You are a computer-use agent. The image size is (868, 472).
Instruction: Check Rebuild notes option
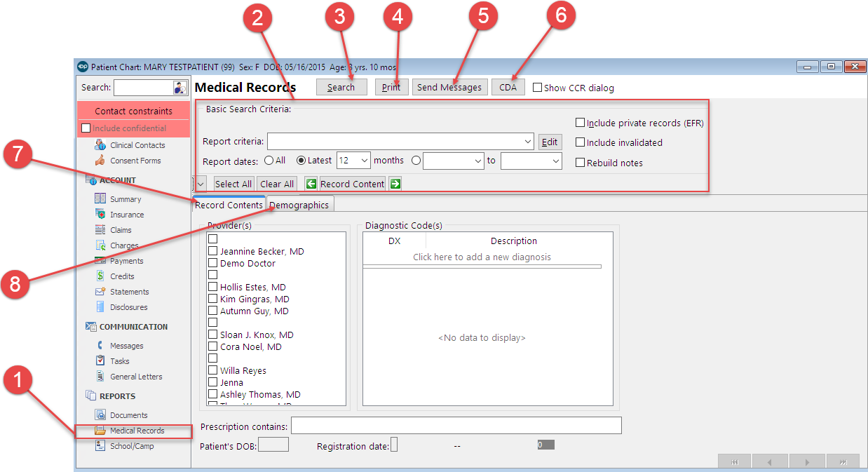580,163
